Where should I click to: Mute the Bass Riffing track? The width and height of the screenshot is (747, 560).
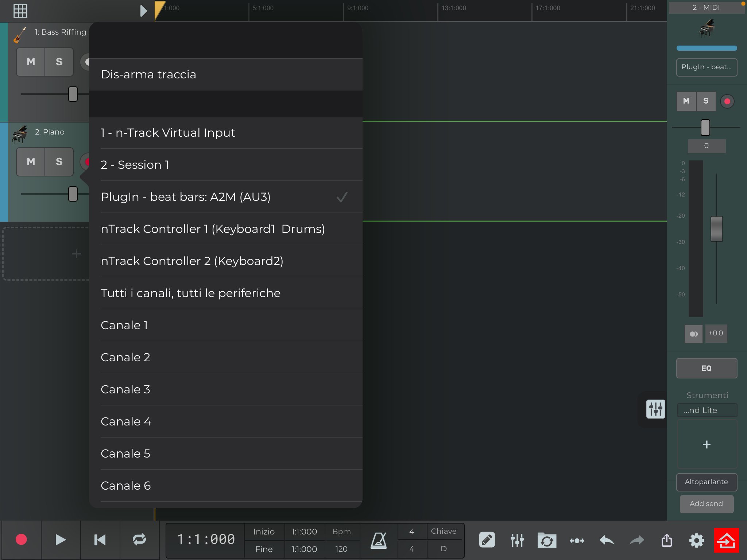pos(31,62)
